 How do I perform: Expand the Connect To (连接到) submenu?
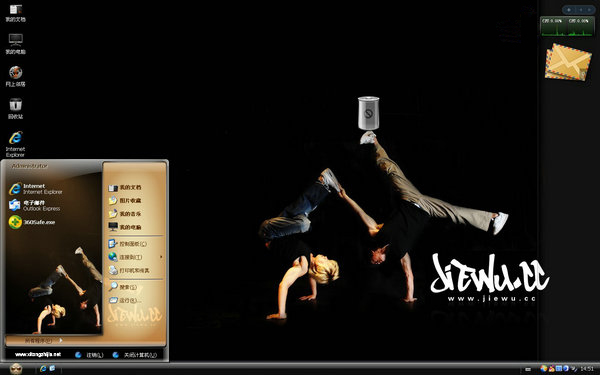pyautogui.click(x=135, y=257)
